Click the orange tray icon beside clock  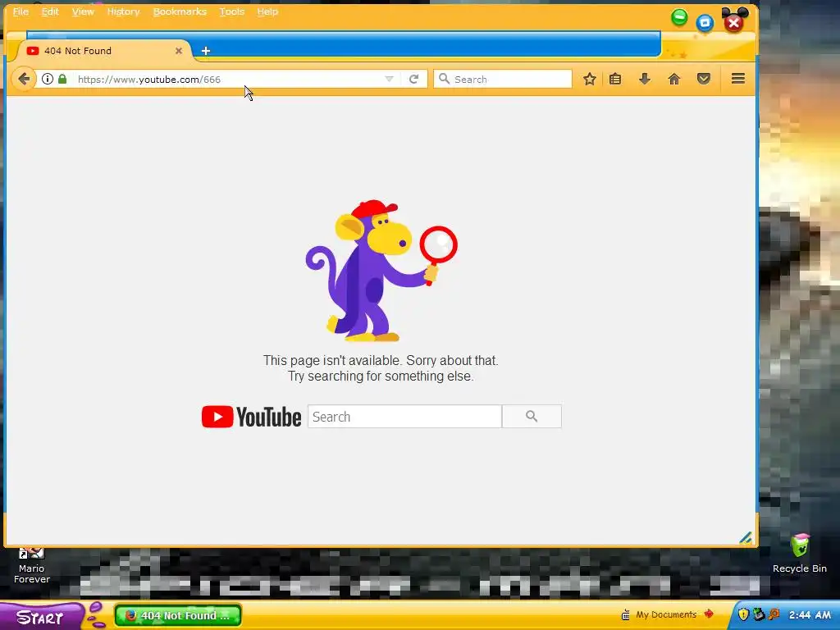[x=774, y=614]
